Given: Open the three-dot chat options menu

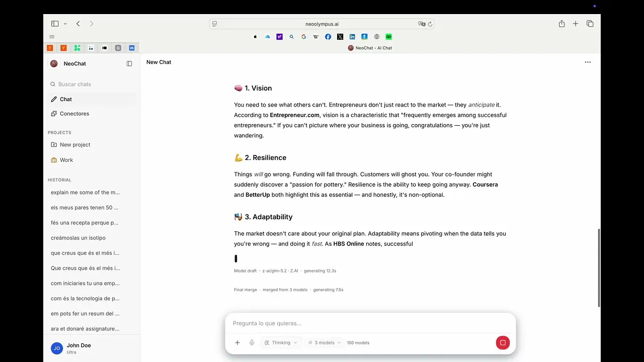Looking at the screenshot, I should 588,62.
